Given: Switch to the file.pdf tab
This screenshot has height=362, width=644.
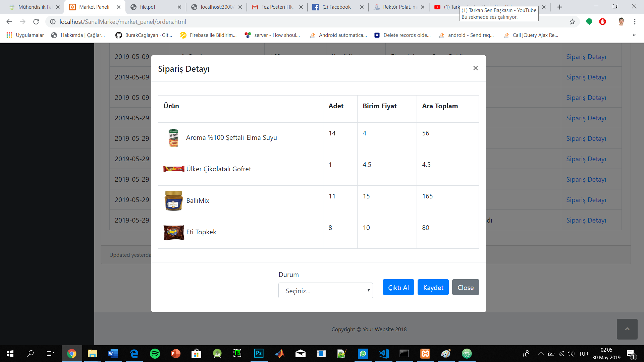Looking at the screenshot, I should [x=148, y=7].
